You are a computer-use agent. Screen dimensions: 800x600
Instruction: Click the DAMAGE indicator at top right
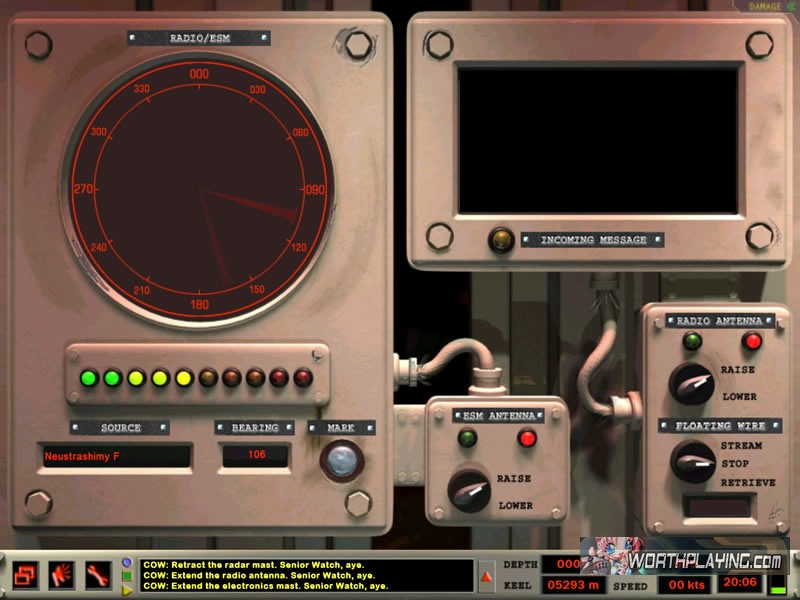(x=769, y=6)
